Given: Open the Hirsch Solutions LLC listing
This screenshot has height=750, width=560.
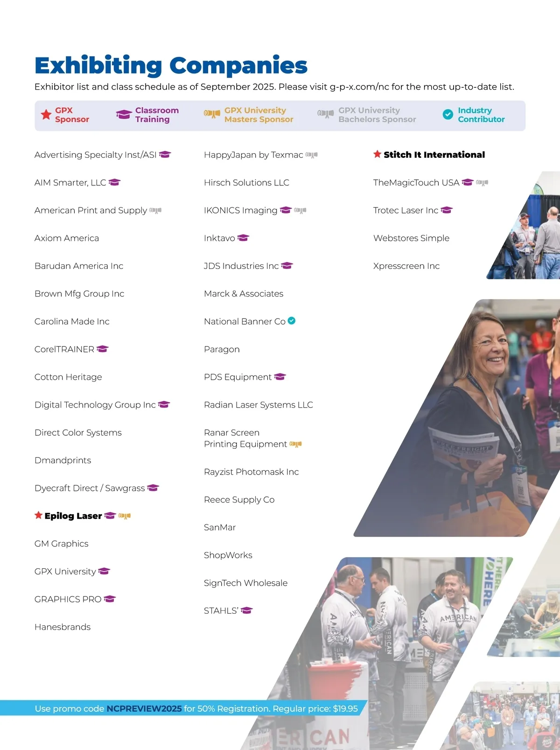Looking at the screenshot, I should pyautogui.click(x=246, y=183).
